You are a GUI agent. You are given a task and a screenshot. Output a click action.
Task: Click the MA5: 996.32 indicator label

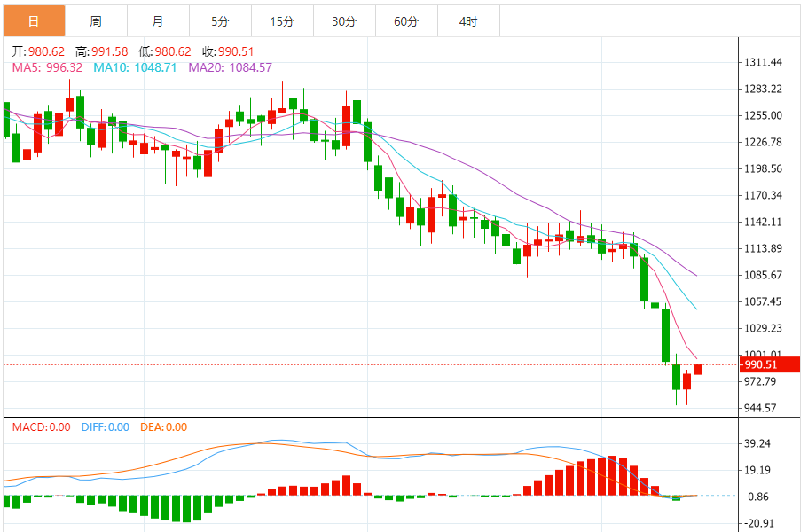click(x=47, y=67)
